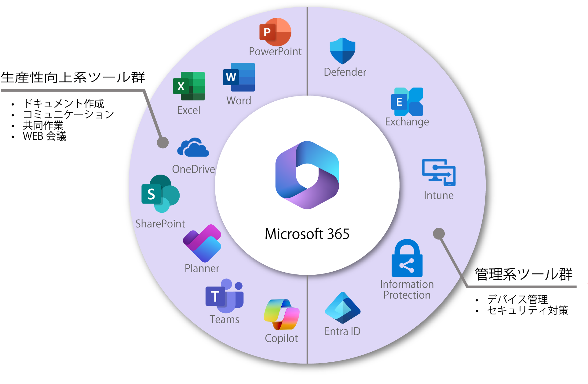Click the PowerPoint icon

point(275,32)
